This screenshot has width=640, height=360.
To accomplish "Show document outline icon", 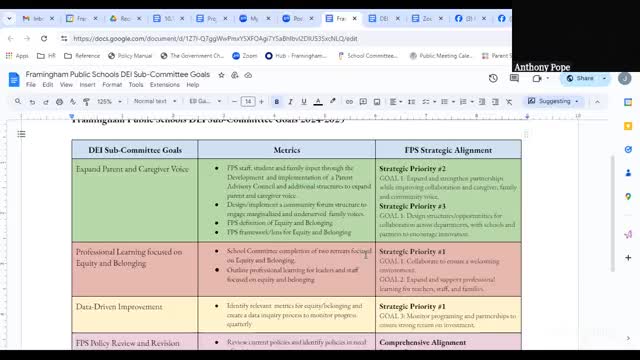I will (21, 134).
